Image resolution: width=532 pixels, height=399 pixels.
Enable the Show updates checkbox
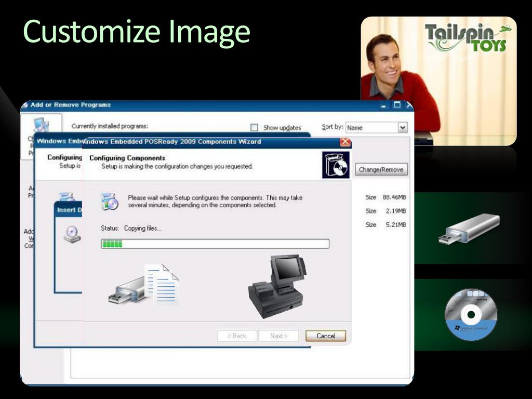[254, 128]
